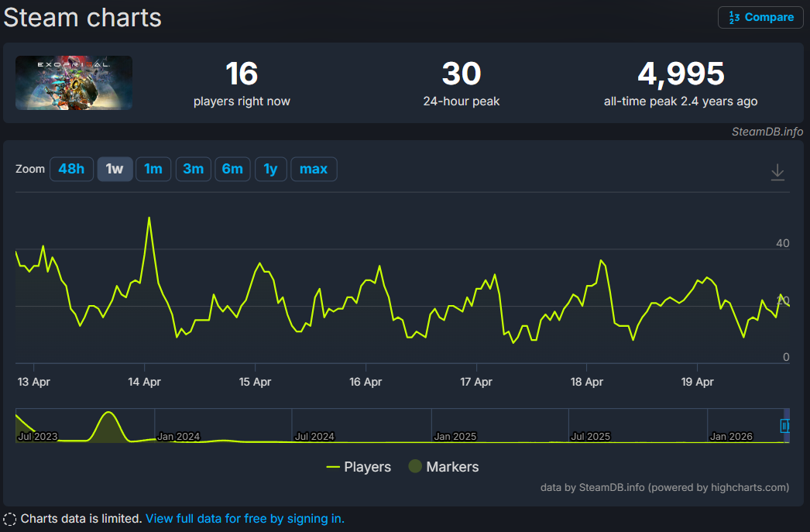
Task: Switch zoom to 3m
Action: pyautogui.click(x=193, y=169)
